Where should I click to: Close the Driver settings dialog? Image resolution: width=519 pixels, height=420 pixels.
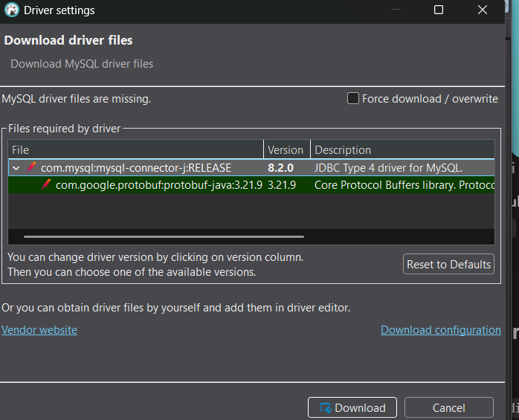[483, 10]
